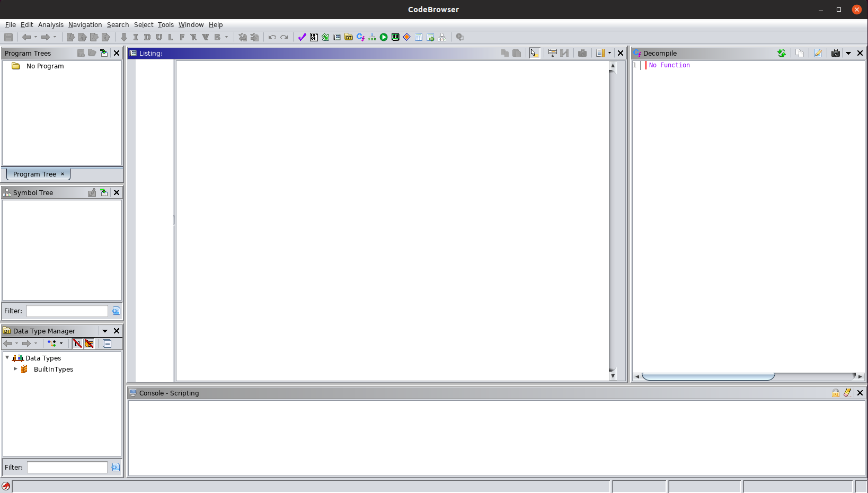Close the Console - Scripting panel
This screenshot has height=493, width=868.
860,393
